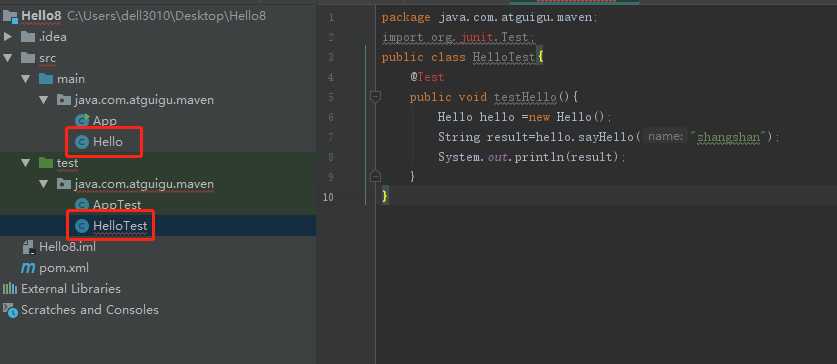Collapse the main folder arrow
Image resolution: width=837 pixels, height=364 pixels.
coord(26,78)
